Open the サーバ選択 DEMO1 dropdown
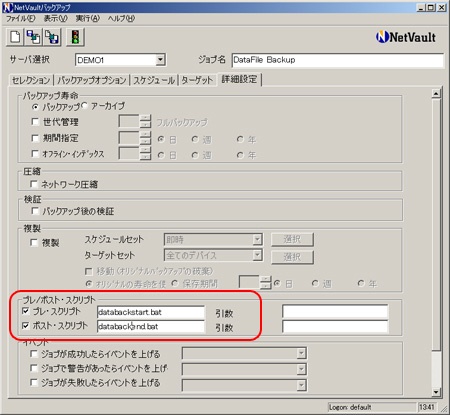This screenshot has height=415, width=450. click(x=160, y=60)
